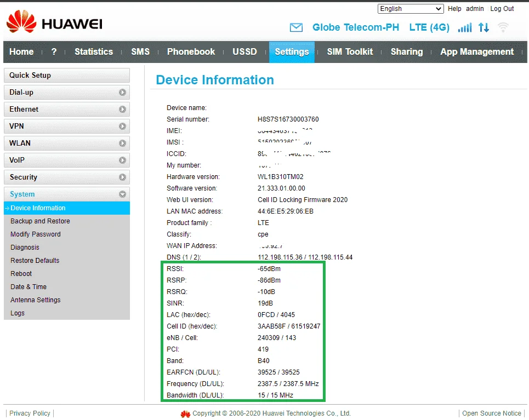Screen dimensions: 529x420
Task: Click the Device Information page heading
Action: click(x=215, y=80)
